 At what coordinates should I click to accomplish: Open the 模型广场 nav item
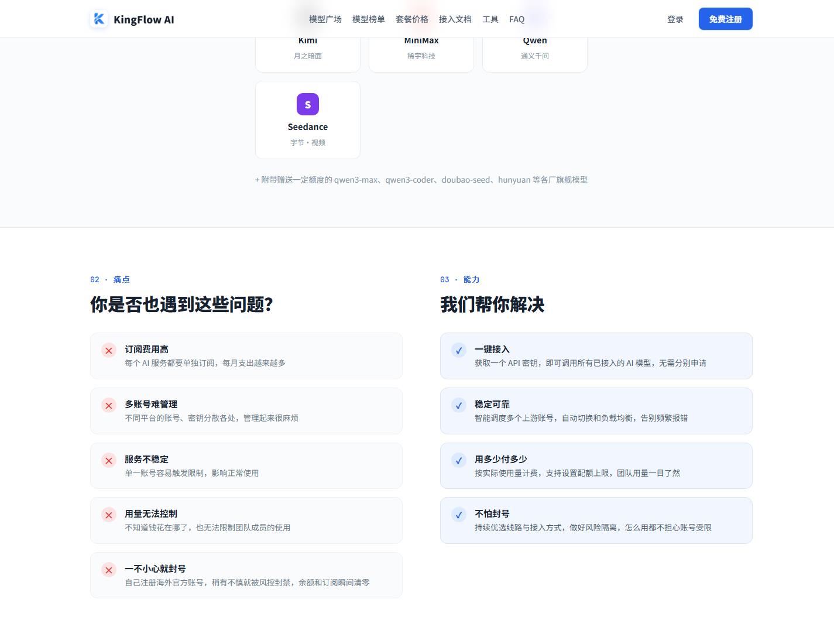point(325,19)
